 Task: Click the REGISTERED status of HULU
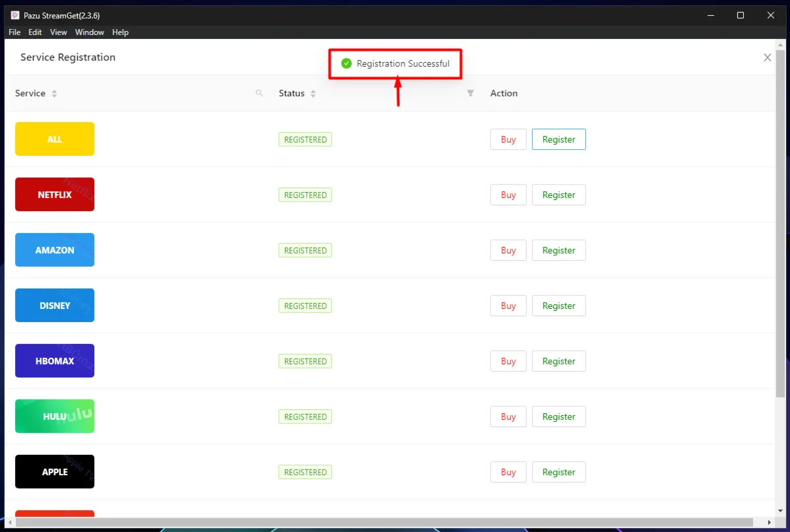pos(306,416)
